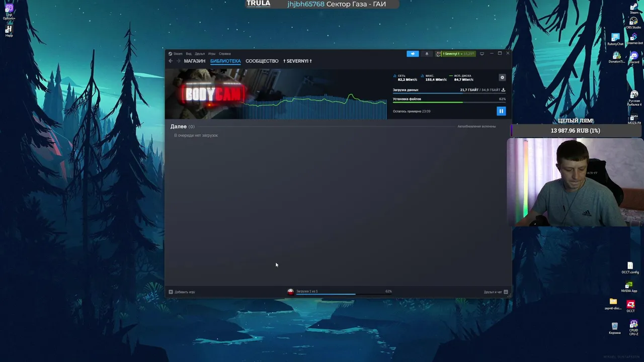This screenshot has width=644, height=362.
Task: Open the Справка menu
Action: (225, 54)
